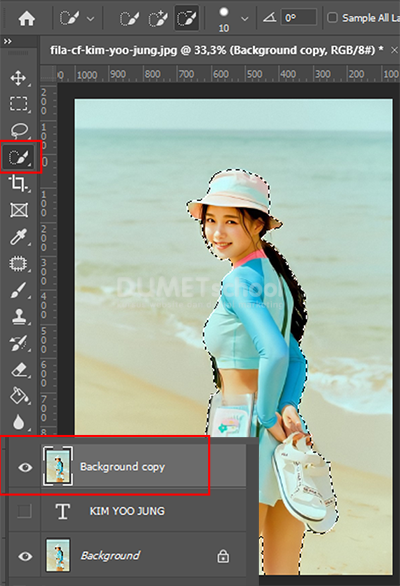Expand the collapsed toolbar with double chevron
The width and height of the screenshot is (400, 586).
click(7, 41)
